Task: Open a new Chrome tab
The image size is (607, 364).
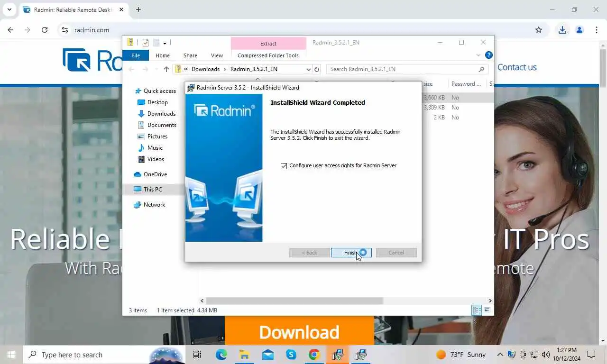Action: click(x=138, y=9)
